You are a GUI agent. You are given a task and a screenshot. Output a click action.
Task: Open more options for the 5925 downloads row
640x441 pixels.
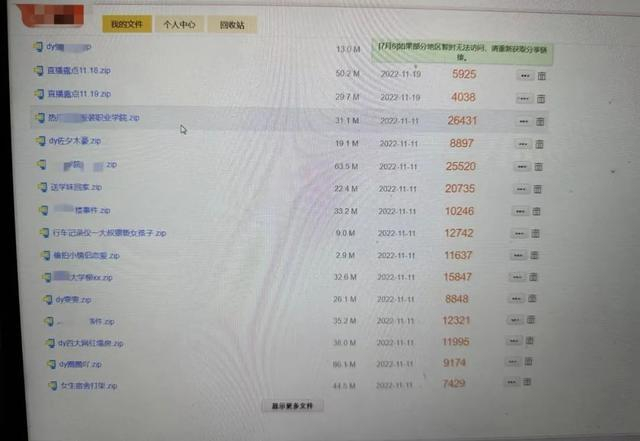tap(525, 76)
